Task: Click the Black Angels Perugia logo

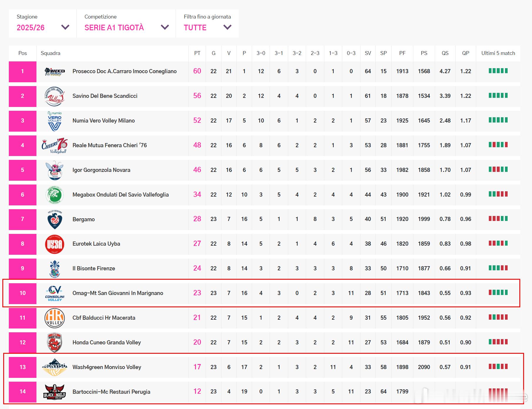Action: coord(55,392)
